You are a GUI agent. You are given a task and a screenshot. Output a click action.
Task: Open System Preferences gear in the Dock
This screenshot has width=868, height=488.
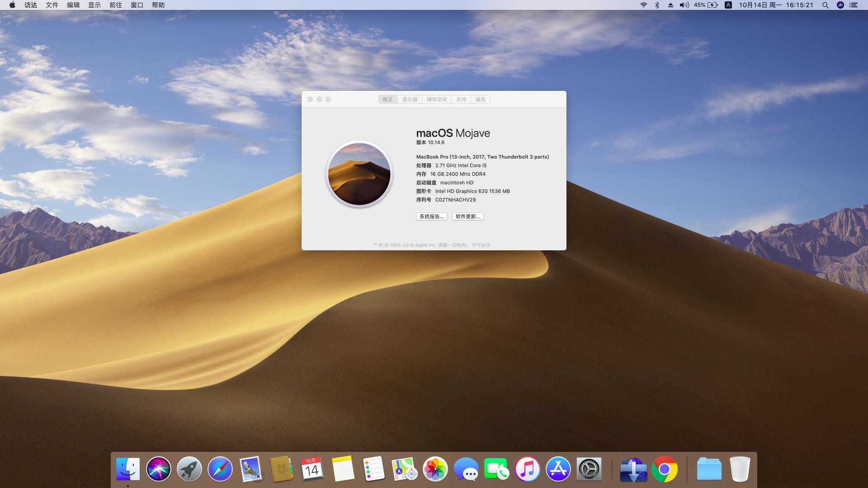click(589, 469)
